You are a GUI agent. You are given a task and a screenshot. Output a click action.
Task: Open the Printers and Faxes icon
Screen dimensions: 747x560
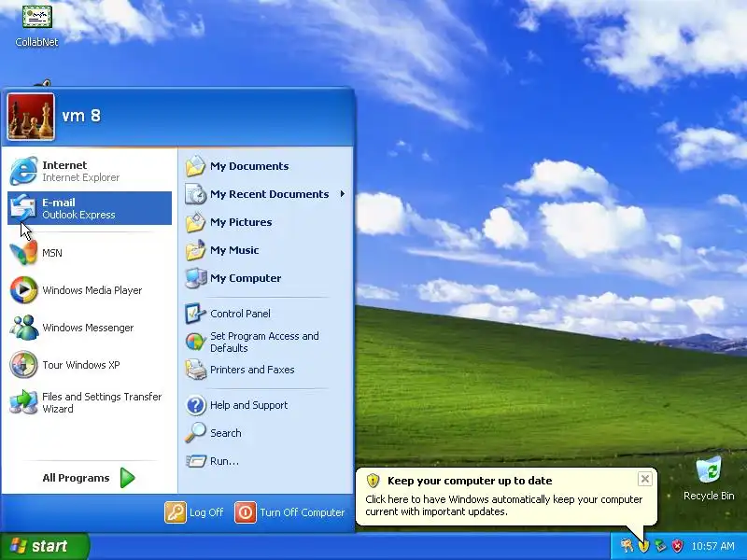point(195,370)
